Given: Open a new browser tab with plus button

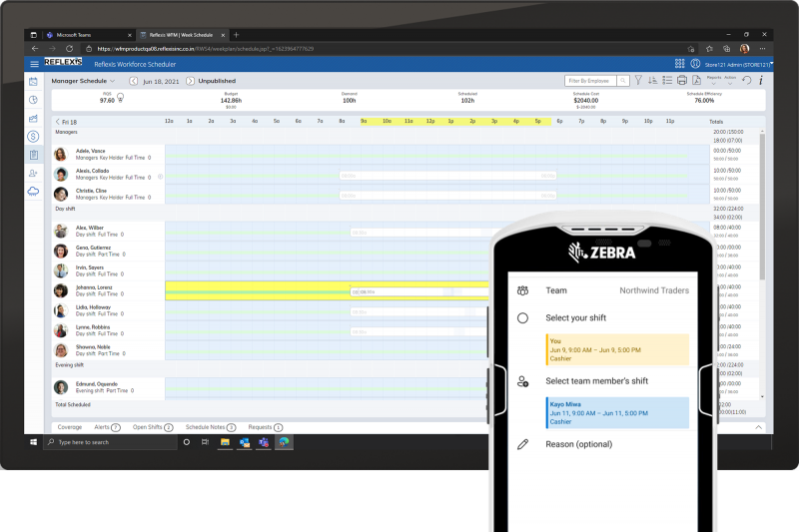Looking at the screenshot, I should coord(236,35).
